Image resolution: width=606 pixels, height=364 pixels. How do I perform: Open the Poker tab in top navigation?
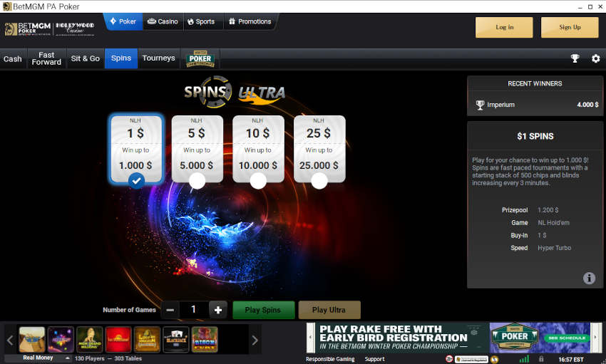123,21
